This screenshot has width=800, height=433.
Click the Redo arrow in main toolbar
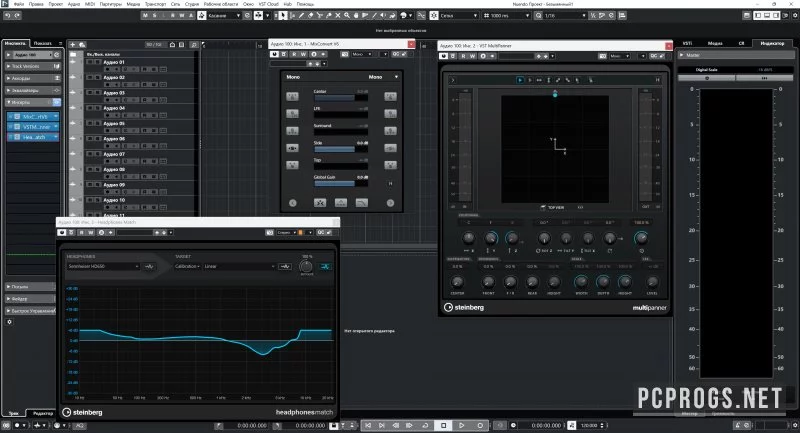[17, 15]
